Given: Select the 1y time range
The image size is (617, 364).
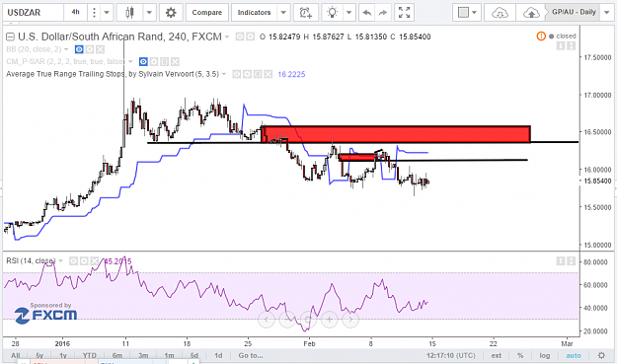Looking at the screenshot, I should [x=63, y=355].
